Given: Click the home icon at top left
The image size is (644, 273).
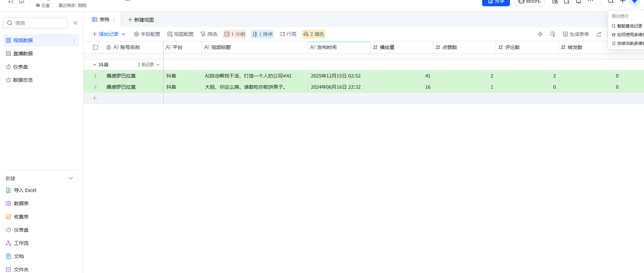Looking at the screenshot, I should tap(22, 2).
